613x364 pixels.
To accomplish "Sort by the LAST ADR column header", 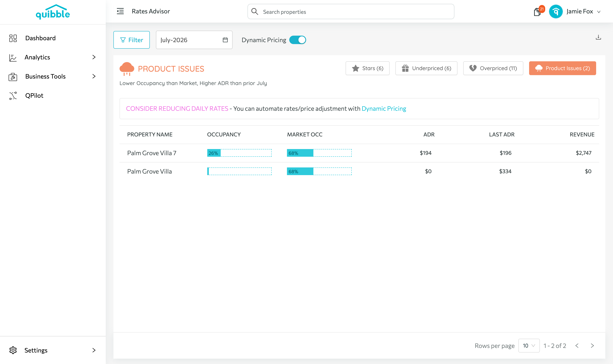I will pyautogui.click(x=502, y=134).
